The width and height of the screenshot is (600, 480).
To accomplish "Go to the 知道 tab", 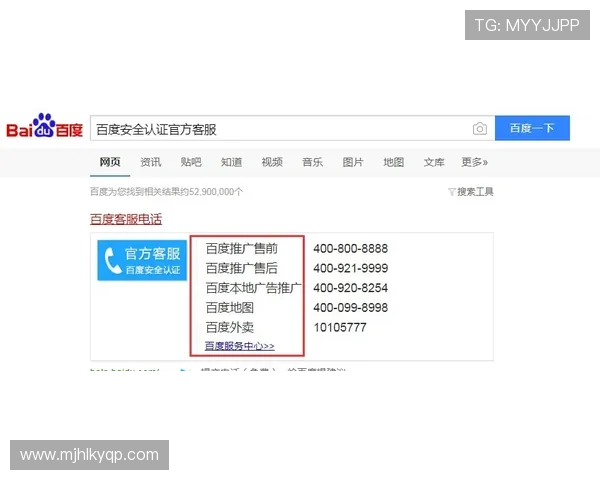I will [231, 162].
